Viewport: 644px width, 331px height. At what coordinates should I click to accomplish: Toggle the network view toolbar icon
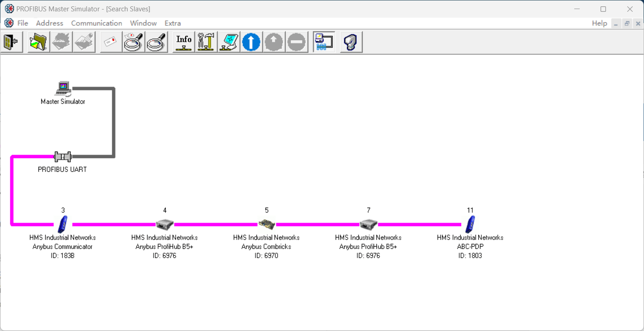click(x=324, y=42)
